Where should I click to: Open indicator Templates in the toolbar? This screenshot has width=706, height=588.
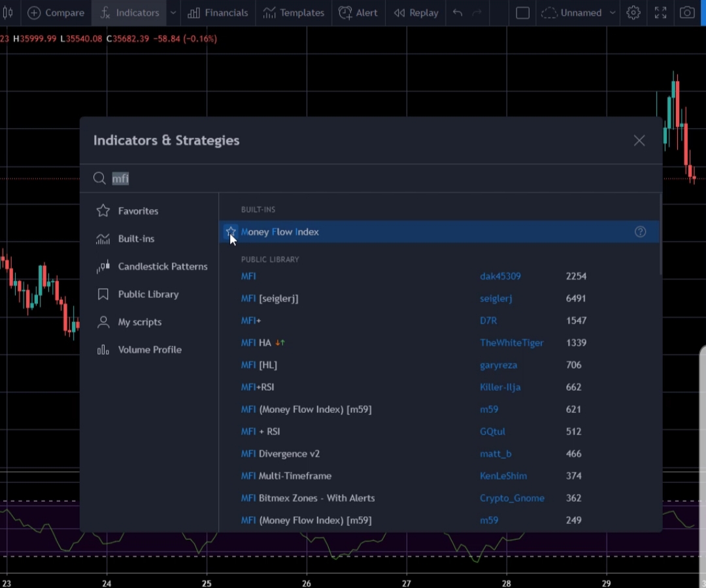tap(294, 12)
